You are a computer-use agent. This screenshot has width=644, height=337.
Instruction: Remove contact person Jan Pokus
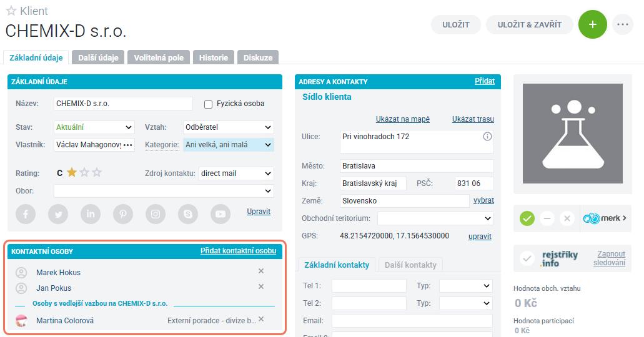pos(261,286)
